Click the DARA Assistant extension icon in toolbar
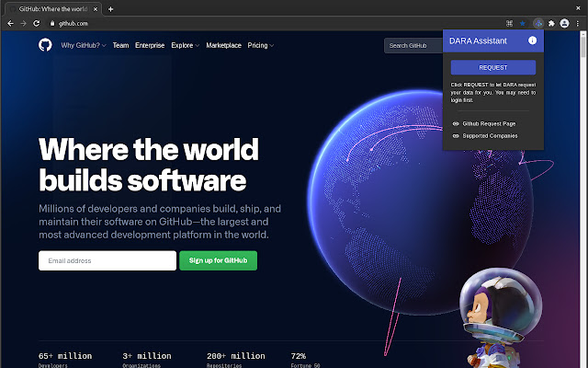The height and width of the screenshot is (368, 588). (538, 23)
